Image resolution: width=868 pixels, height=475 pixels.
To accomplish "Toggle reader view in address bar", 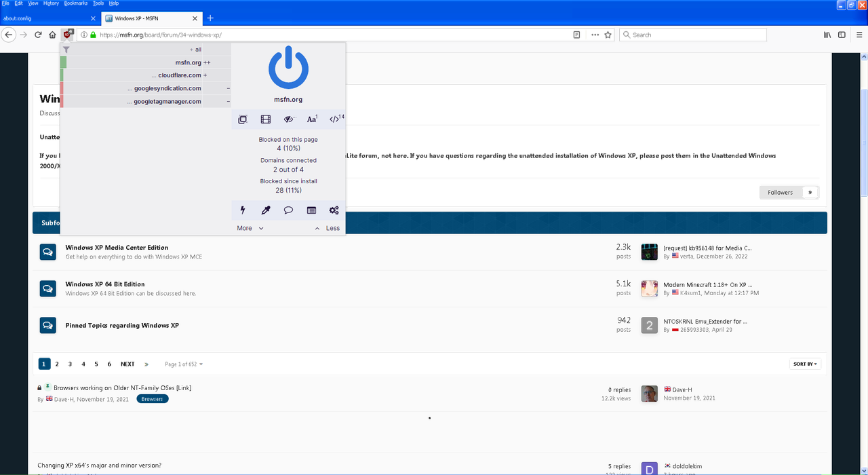I will [576, 35].
